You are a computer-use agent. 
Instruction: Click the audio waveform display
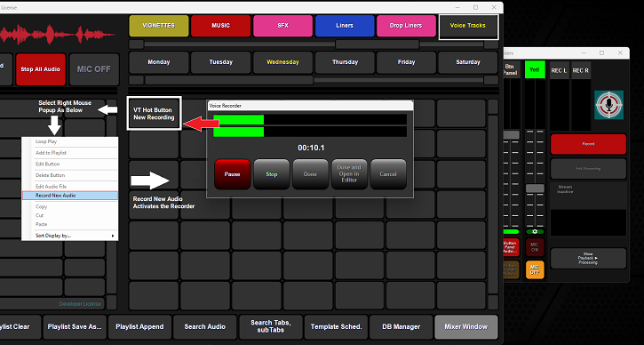pos(58,35)
